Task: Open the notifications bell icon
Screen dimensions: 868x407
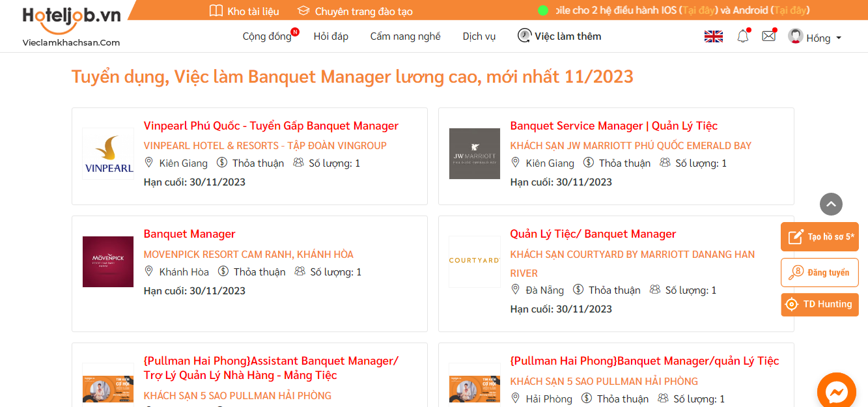Action: click(742, 36)
